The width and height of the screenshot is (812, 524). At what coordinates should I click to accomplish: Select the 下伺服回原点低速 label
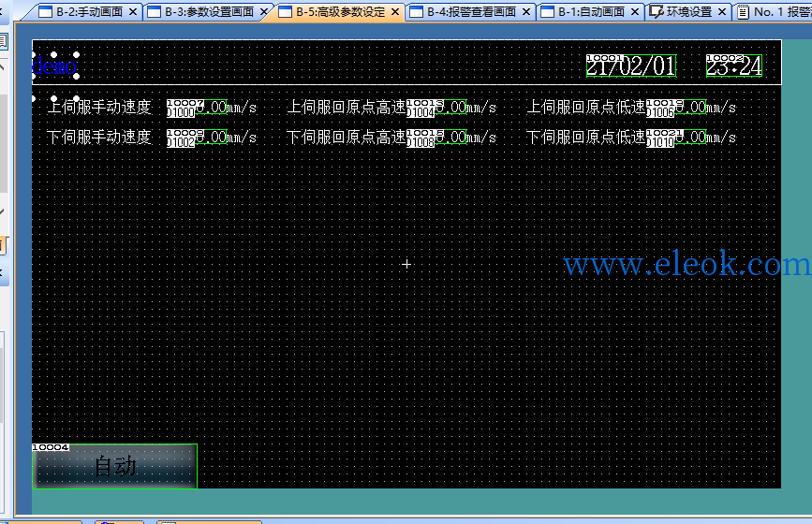point(585,138)
